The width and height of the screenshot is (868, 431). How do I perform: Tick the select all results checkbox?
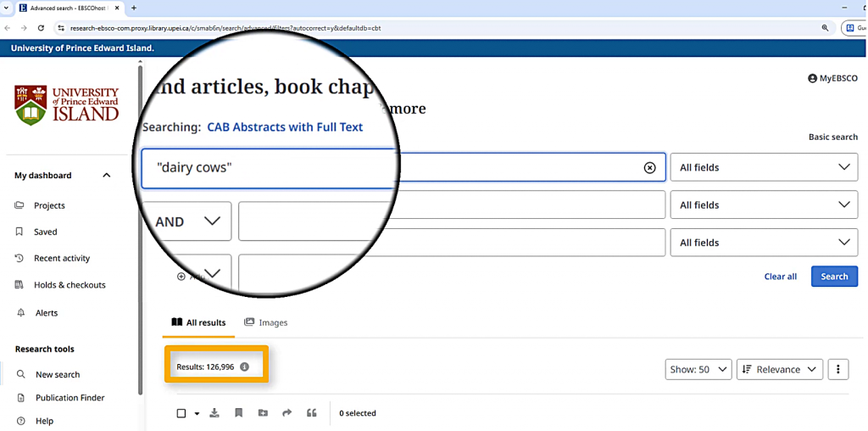click(x=181, y=413)
